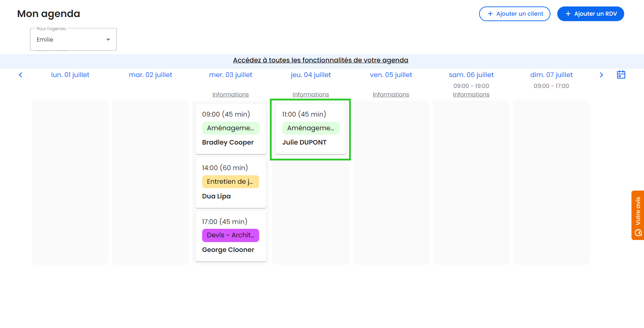The height and width of the screenshot is (328, 644).
Task: Open link Accédez à toutes les fonctionnalités
Action: (321, 60)
